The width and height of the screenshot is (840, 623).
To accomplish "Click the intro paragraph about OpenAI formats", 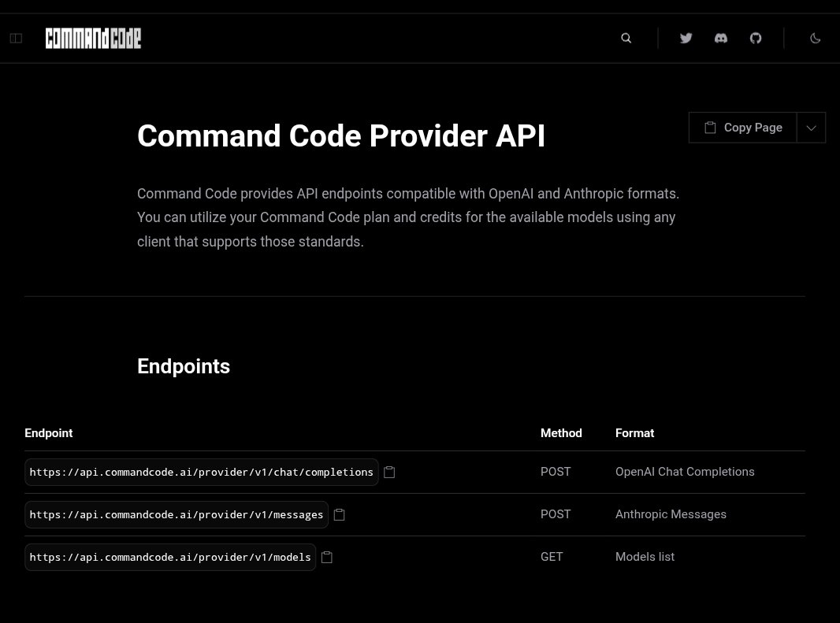I will coord(408,217).
